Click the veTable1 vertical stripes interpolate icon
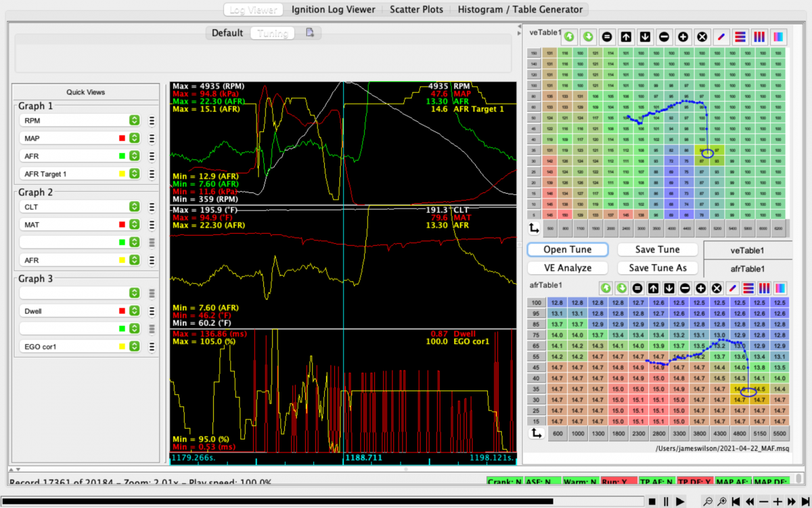 [759, 36]
